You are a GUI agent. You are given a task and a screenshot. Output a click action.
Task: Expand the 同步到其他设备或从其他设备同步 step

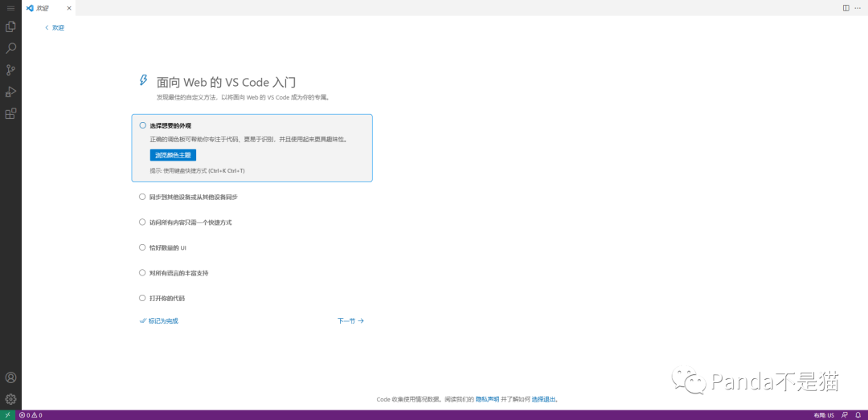click(x=194, y=197)
